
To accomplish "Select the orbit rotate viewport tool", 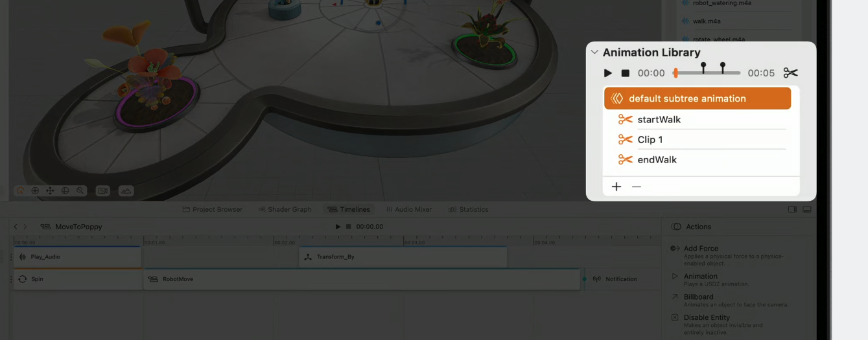I will tap(21, 191).
